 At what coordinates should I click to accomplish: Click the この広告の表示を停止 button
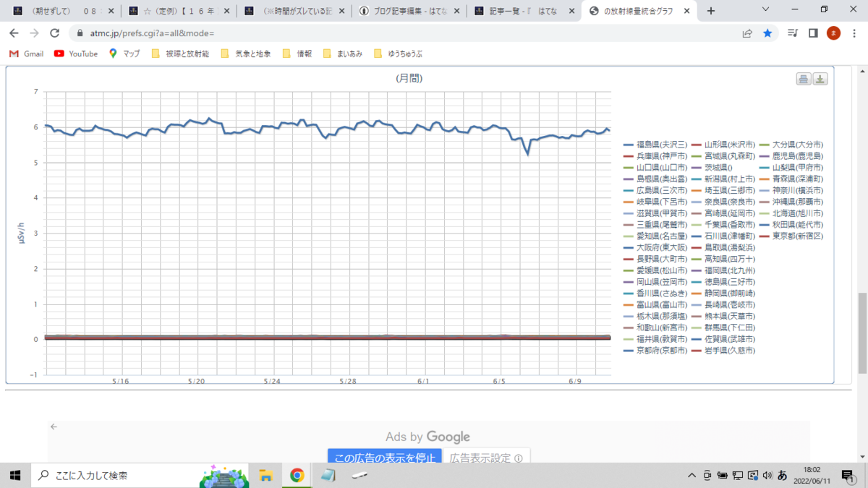(x=385, y=458)
